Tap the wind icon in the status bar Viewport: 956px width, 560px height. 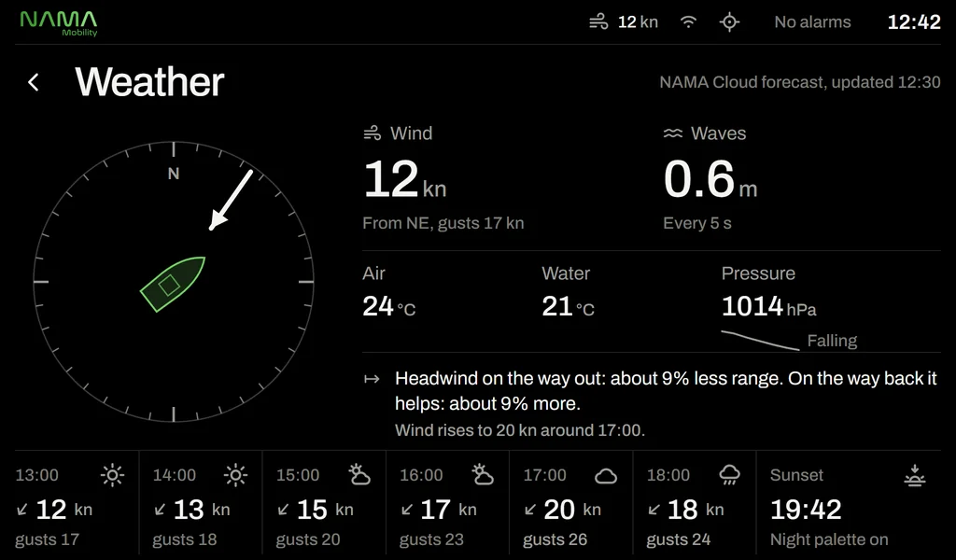(598, 22)
